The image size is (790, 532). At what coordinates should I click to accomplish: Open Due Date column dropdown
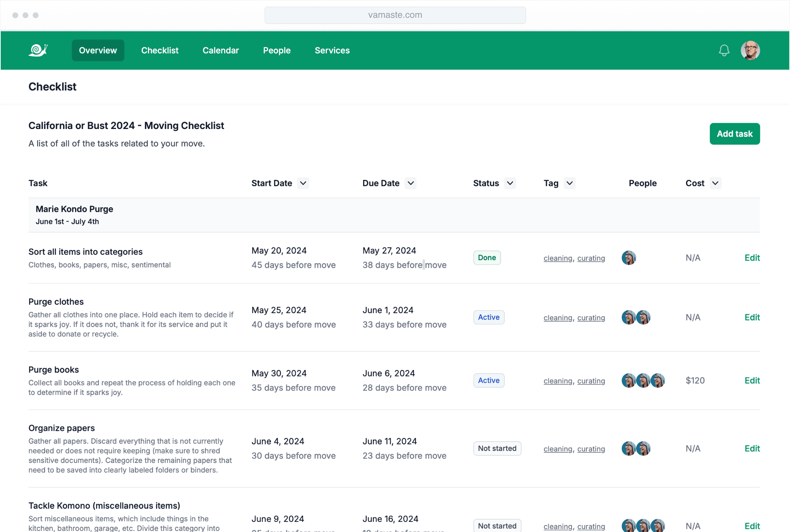411,183
